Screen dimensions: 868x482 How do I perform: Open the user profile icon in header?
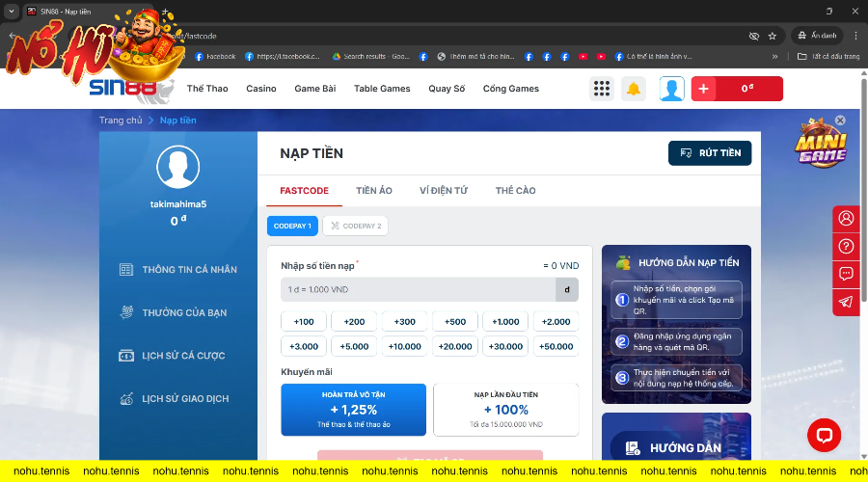pos(671,89)
